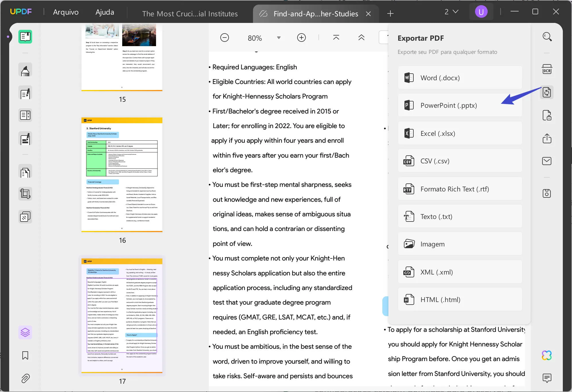The image size is (572, 392).
Task: Select the crop pages tool
Action: [x=25, y=193]
